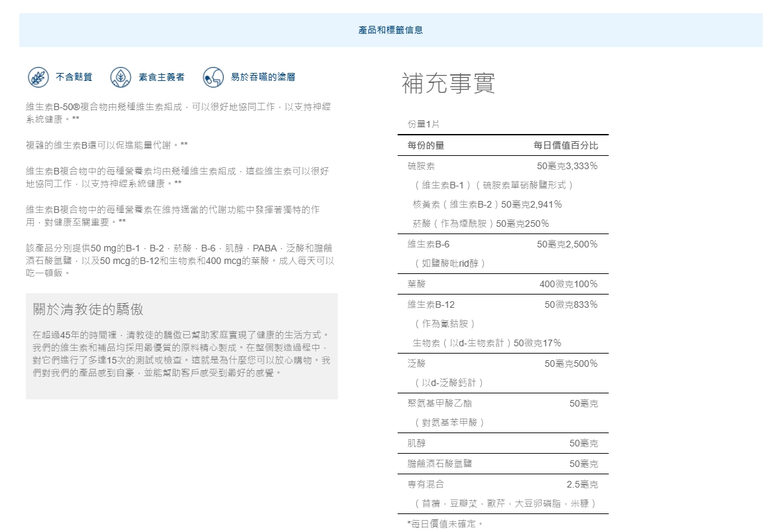Select the 硫胺素 row label
Image resolution: width=772 pixels, height=532 pixels.
coord(421,166)
